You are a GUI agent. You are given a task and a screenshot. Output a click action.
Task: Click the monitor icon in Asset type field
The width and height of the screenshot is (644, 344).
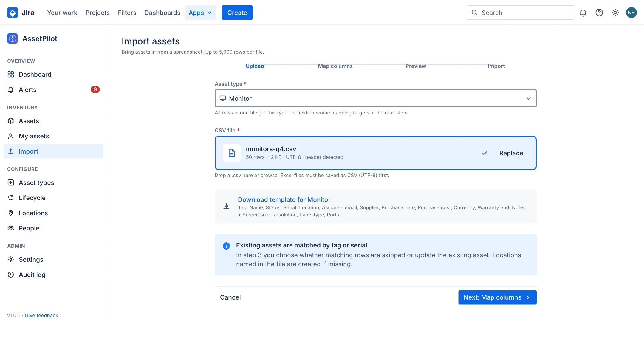223,98
